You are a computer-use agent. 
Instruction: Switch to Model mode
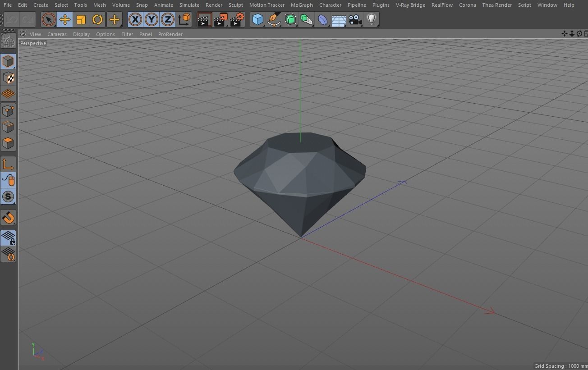point(8,61)
